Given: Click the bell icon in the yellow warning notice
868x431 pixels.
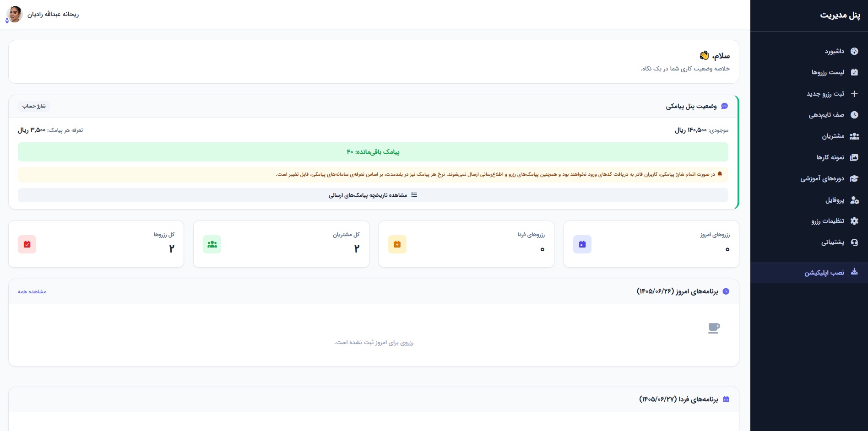Looking at the screenshot, I should 720,174.
